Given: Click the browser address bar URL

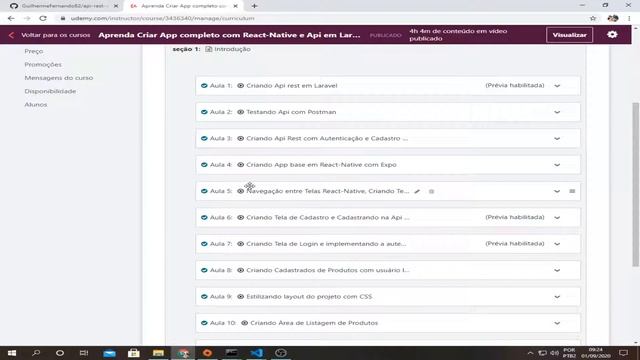Looking at the screenshot, I should tap(162, 18).
